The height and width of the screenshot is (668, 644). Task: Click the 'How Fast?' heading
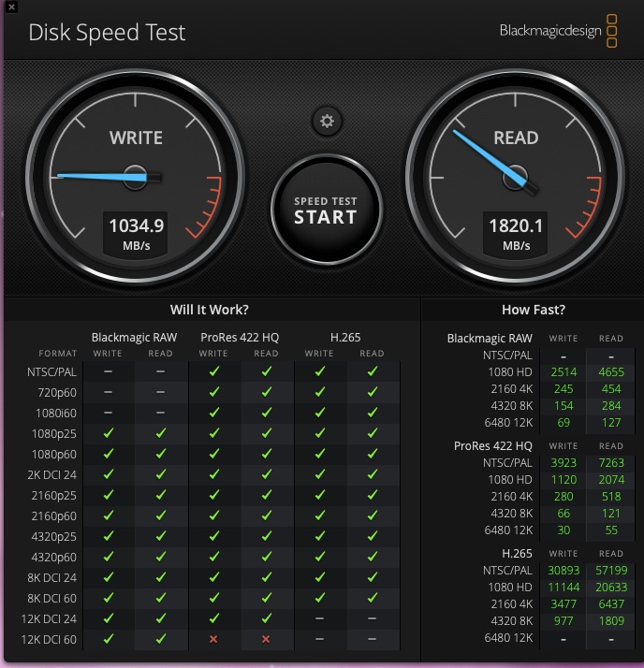tap(534, 310)
